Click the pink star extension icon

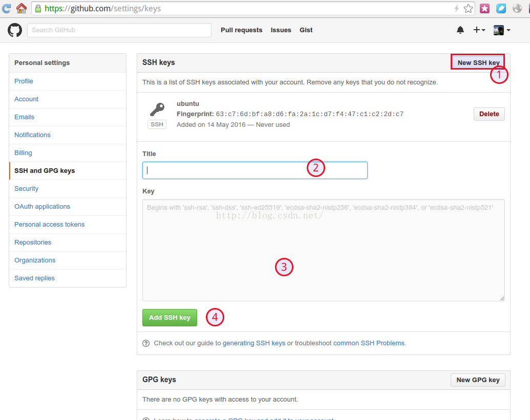point(485,8)
